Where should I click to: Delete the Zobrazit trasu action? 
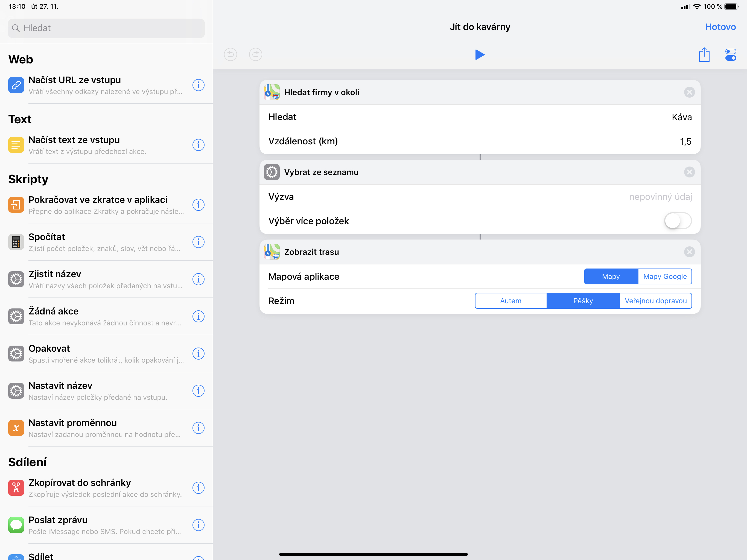pyautogui.click(x=689, y=252)
